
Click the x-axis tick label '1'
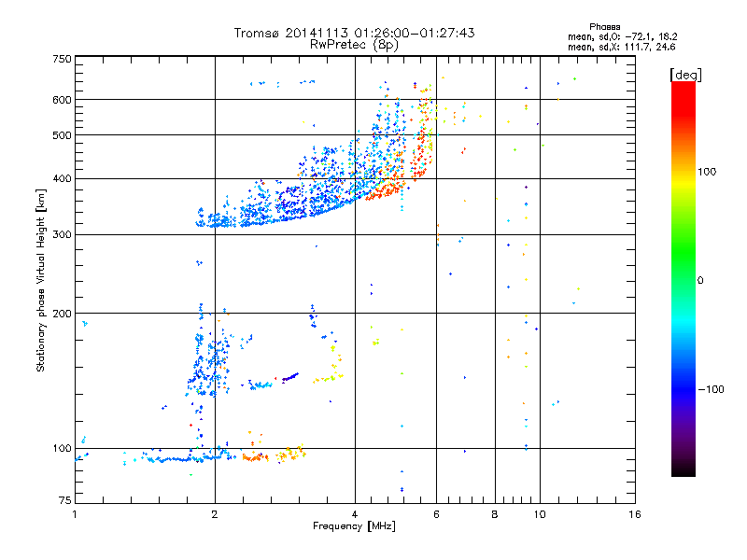point(75,514)
